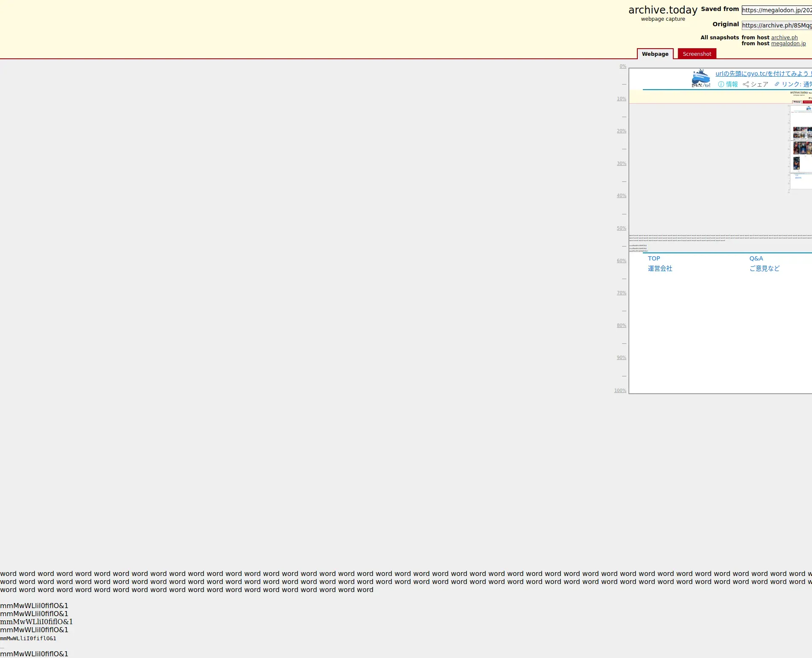Open the ご意見など footer link
The height and width of the screenshot is (658, 812).
pyautogui.click(x=764, y=269)
